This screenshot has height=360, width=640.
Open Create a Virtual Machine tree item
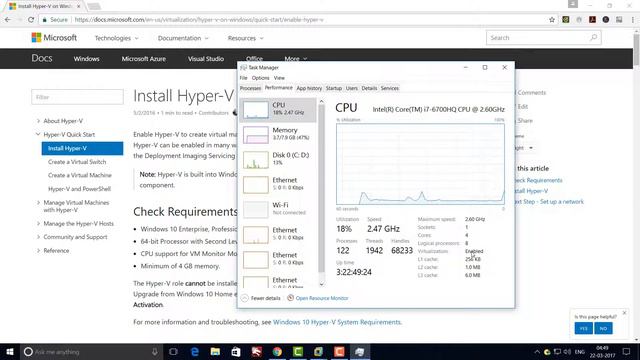(x=80, y=175)
